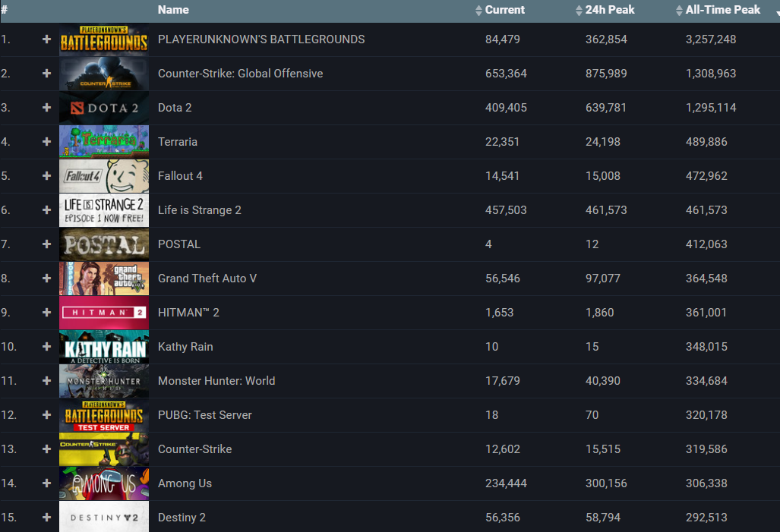Screen dimensions: 780x532
Task: Open the Battlegrounds Test Server thumbnail
Action: (104, 414)
